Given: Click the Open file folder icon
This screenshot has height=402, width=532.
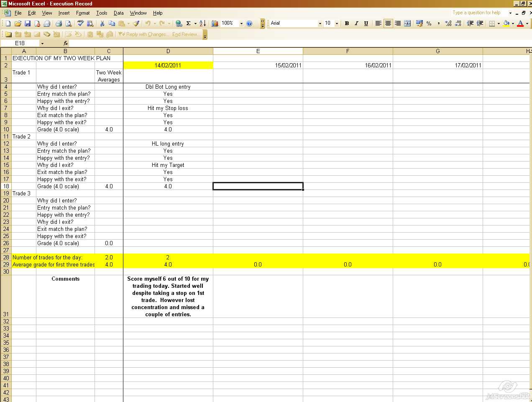Looking at the screenshot, I should [x=18, y=23].
